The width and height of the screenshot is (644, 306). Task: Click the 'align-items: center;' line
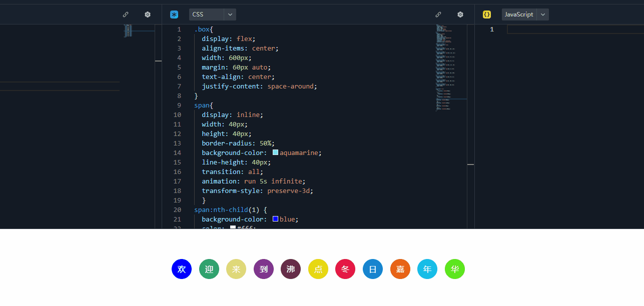pyautogui.click(x=240, y=48)
